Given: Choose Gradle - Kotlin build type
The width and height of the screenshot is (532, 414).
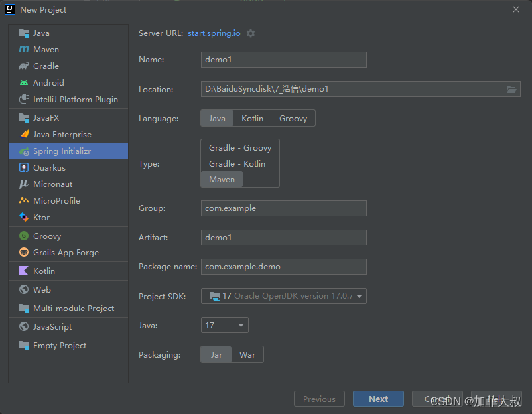Looking at the screenshot, I should 237,164.
